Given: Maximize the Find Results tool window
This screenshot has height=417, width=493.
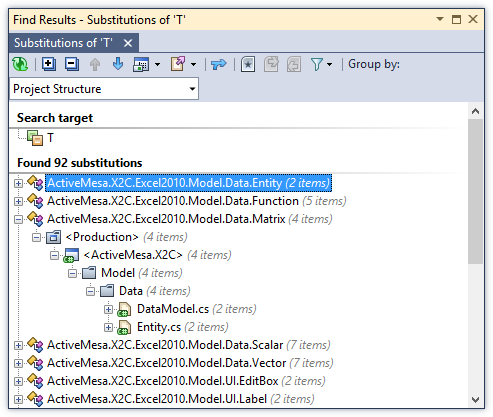Looking at the screenshot, I should pos(456,19).
